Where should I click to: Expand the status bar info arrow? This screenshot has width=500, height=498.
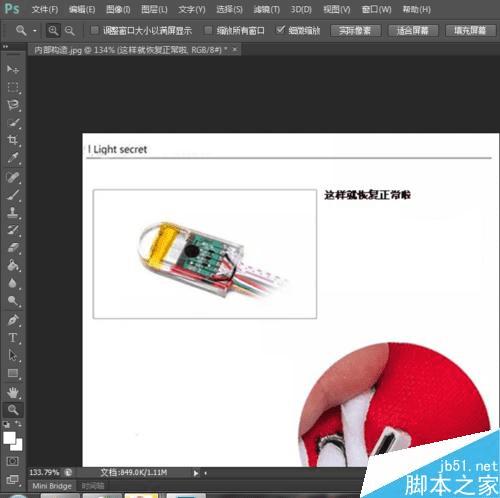pos(196,473)
